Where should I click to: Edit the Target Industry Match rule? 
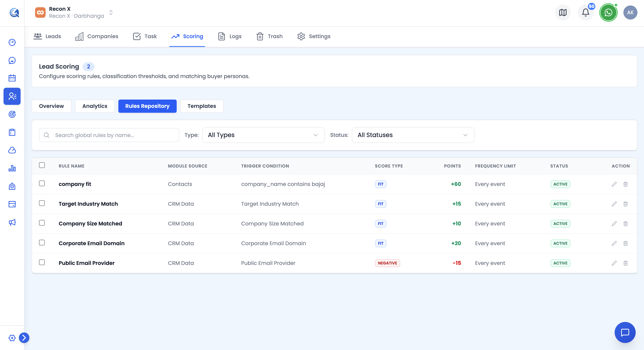click(614, 204)
